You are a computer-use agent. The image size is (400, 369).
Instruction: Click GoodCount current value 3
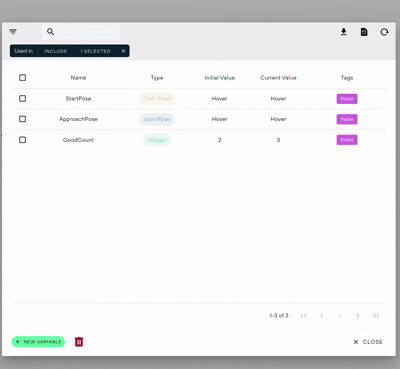[x=278, y=140]
